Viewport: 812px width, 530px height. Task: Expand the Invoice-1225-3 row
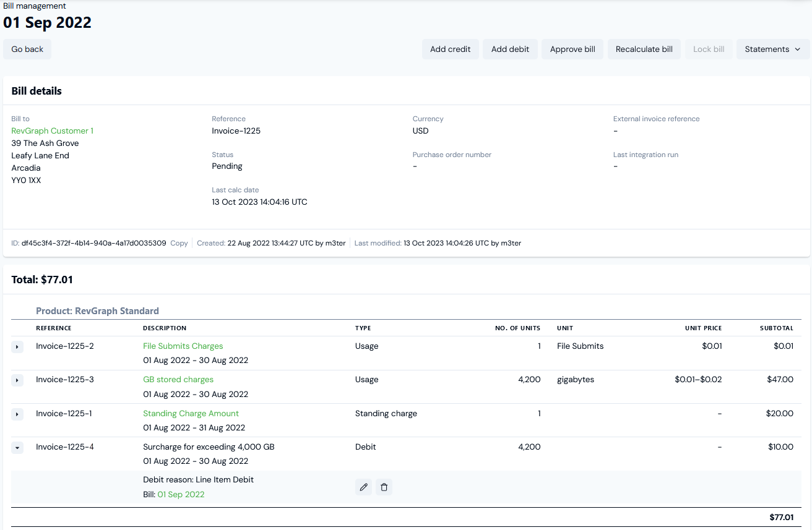tap(17, 380)
